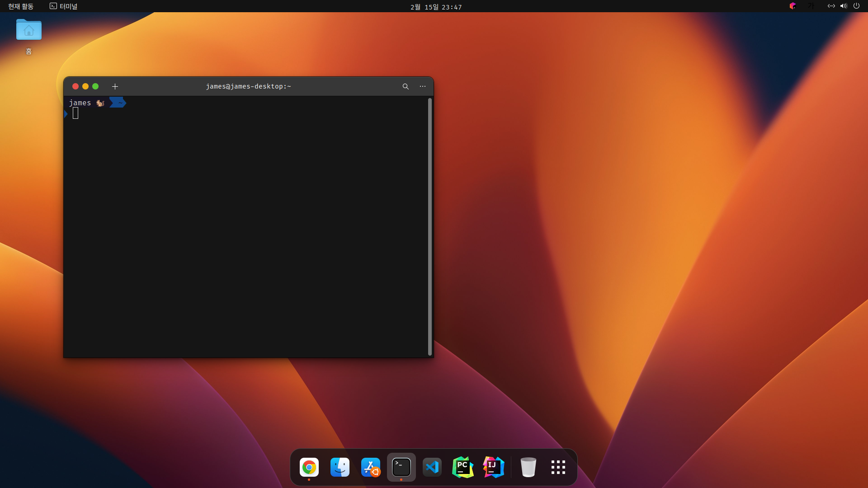
Task: Click the terminal title james@james-desktop:~
Action: click(x=248, y=86)
